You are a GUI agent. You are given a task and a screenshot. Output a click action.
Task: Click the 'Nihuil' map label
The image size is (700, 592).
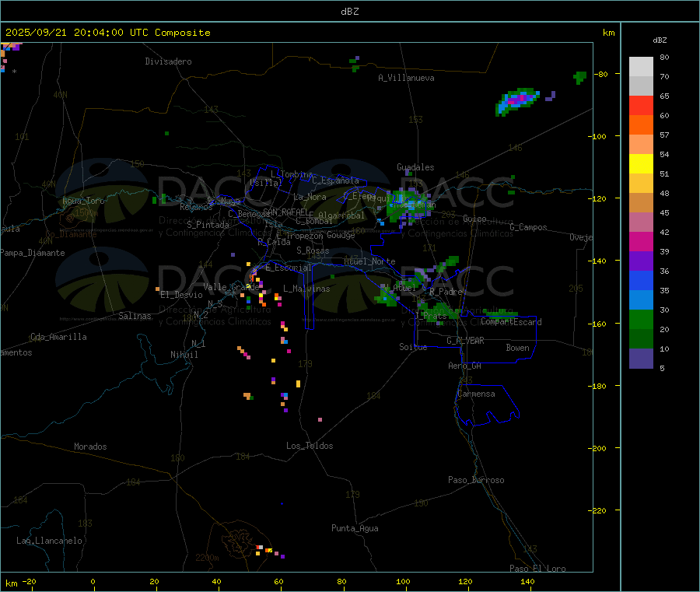(x=184, y=355)
